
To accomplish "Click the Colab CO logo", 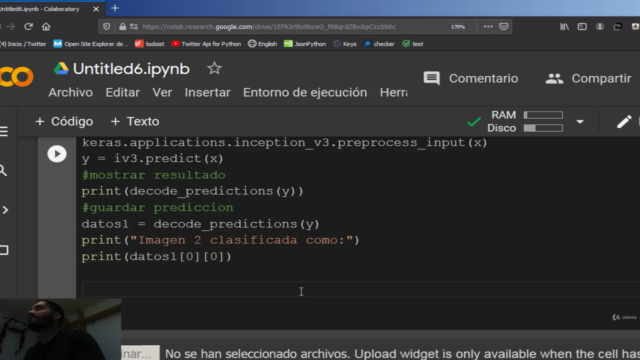I will (16, 77).
